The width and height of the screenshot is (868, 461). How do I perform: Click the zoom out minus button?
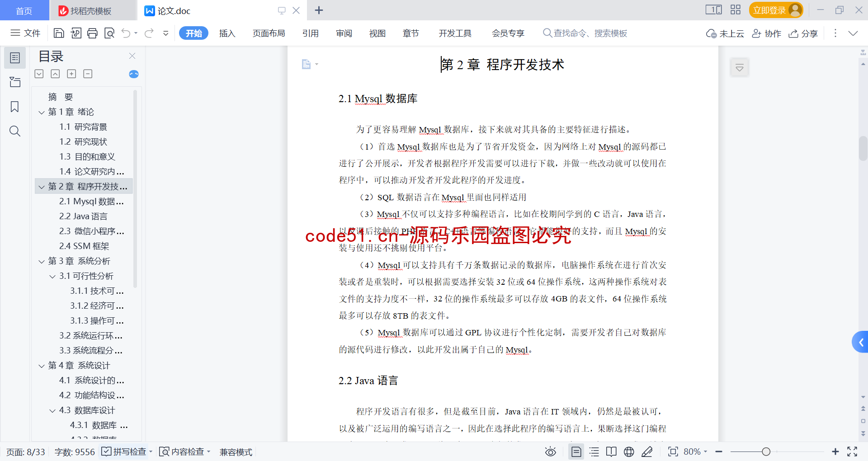tap(719, 452)
